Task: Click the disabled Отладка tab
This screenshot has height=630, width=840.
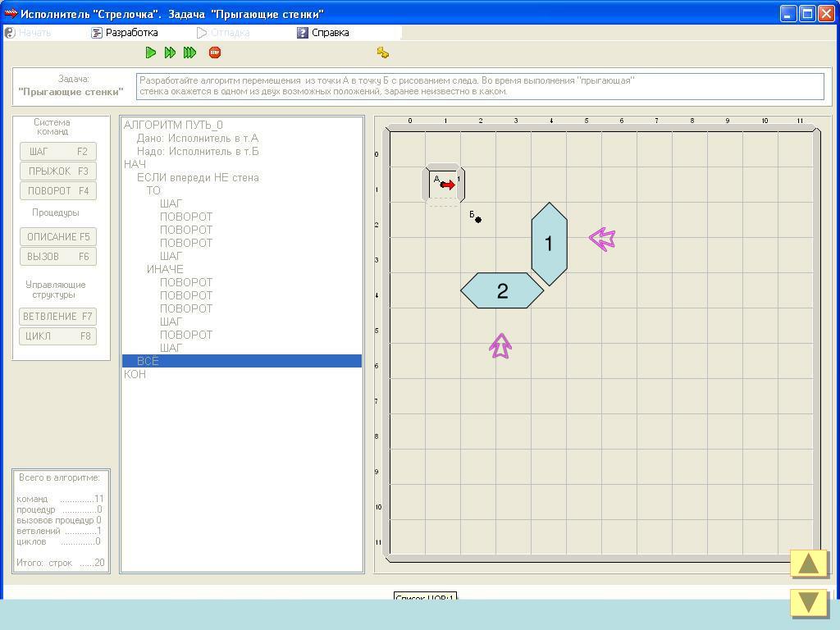Action: 223,33
